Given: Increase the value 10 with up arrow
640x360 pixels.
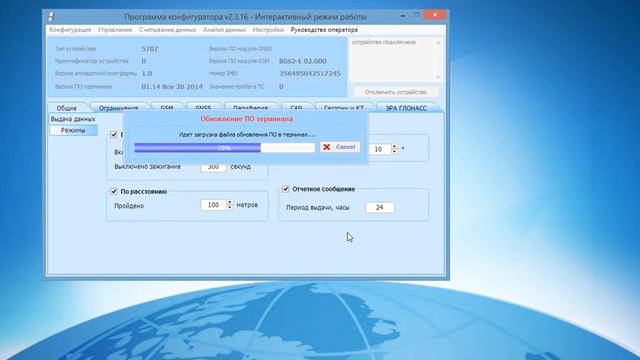Looking at the screenshot, I should (x=394, y=147).
